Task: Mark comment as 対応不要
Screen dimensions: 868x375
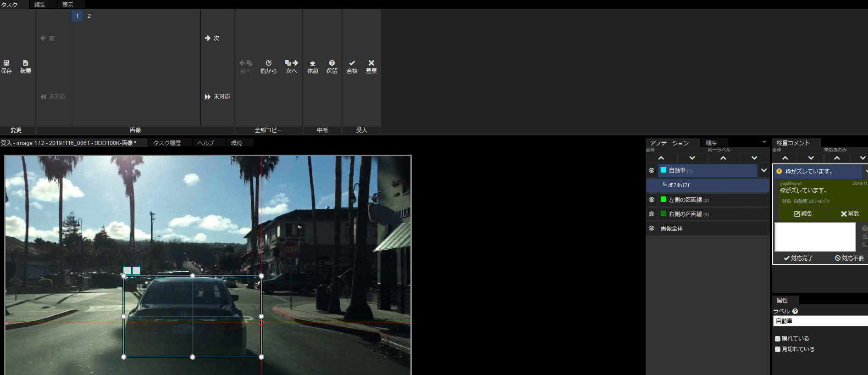Action: pyautogui.click(x=849, y=258)
